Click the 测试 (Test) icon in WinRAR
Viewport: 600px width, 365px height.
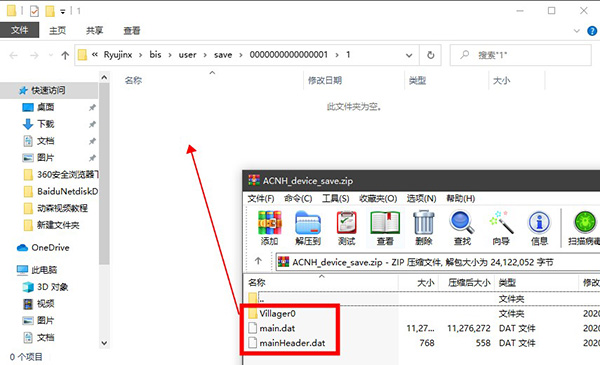coord(347,227)
